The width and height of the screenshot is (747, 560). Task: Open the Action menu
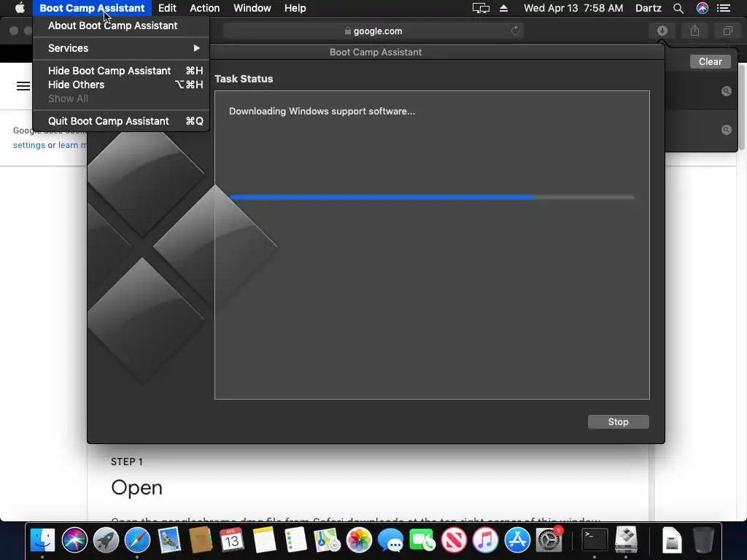[205, 8]
